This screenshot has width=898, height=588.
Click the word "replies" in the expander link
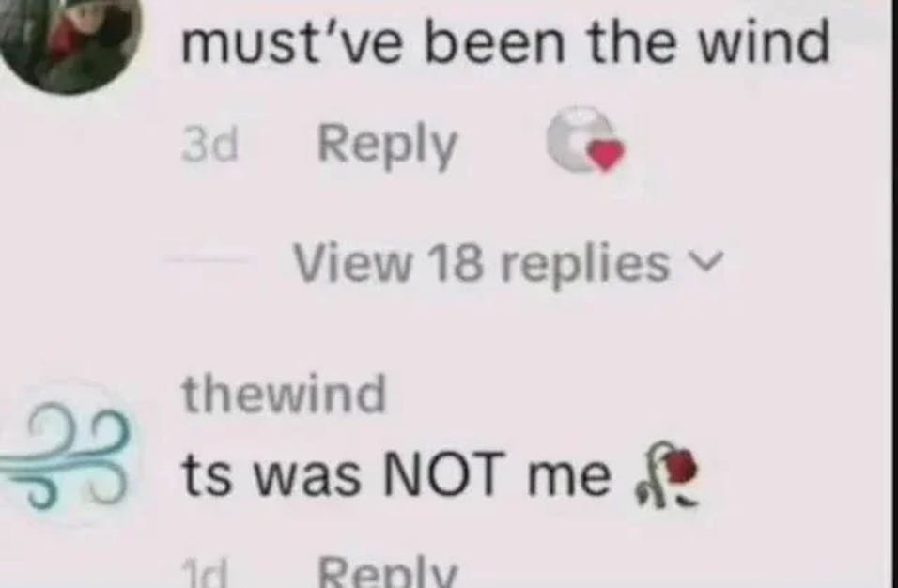coord(584,263)
